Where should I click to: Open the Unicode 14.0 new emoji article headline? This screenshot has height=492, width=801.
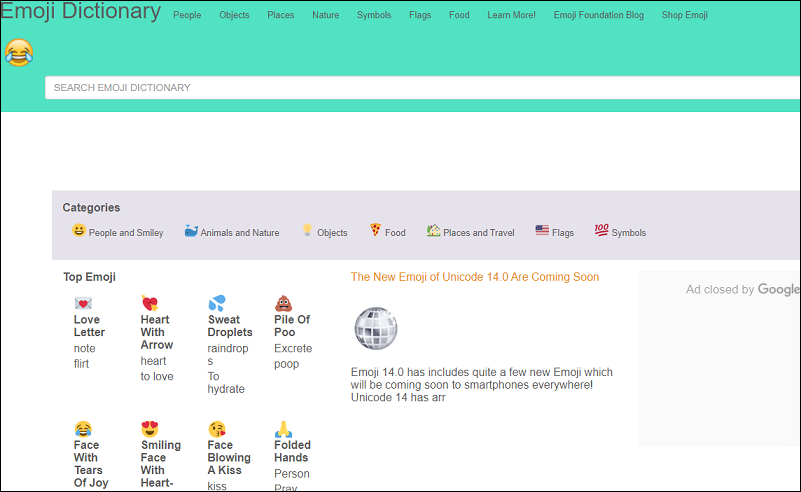(x=475, y=277)
